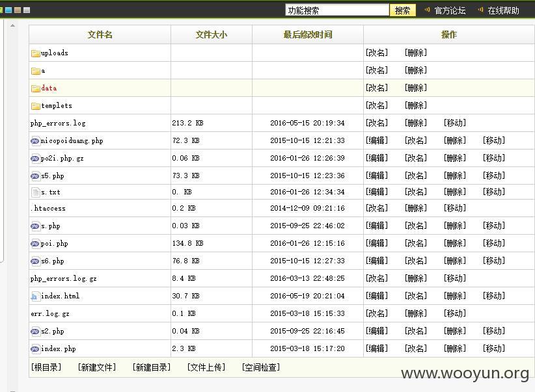The image size is (535, 392).
Task: Open folder icon named a
Action: click(36, 71)
